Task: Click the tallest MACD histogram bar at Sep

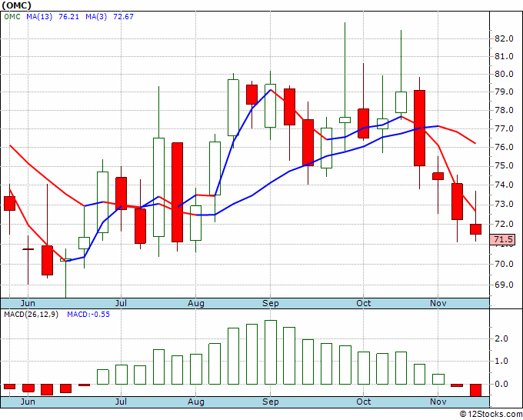Action: [x=271, y=352]
